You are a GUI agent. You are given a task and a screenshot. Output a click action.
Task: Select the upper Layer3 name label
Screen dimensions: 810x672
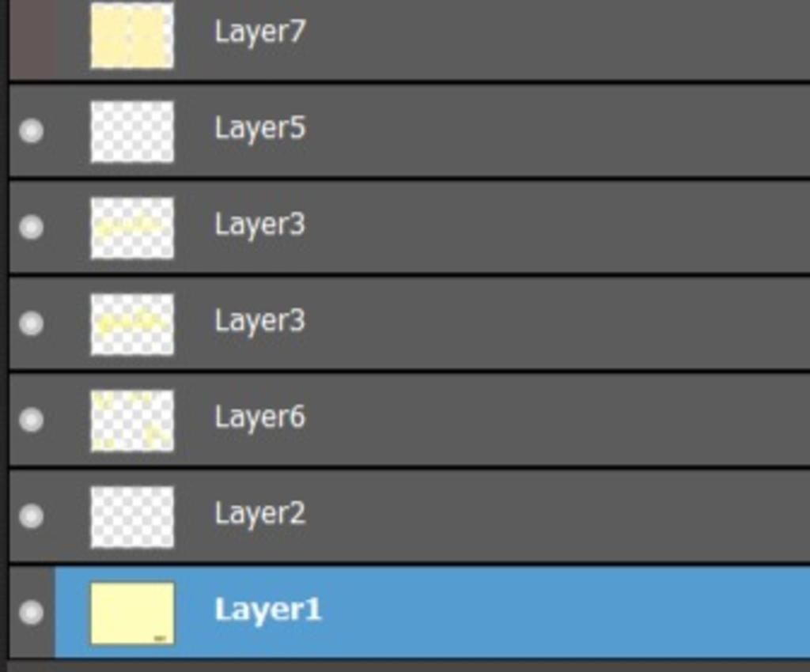[259, 225]
